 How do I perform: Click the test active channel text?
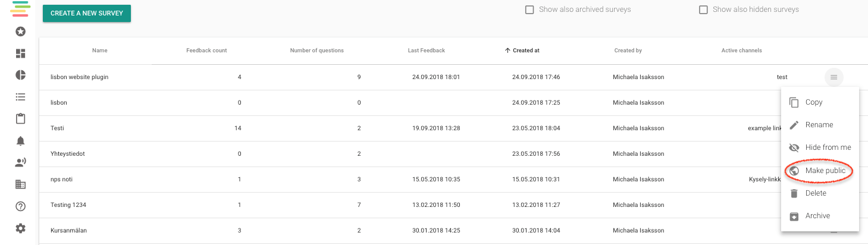click(782, 77)
